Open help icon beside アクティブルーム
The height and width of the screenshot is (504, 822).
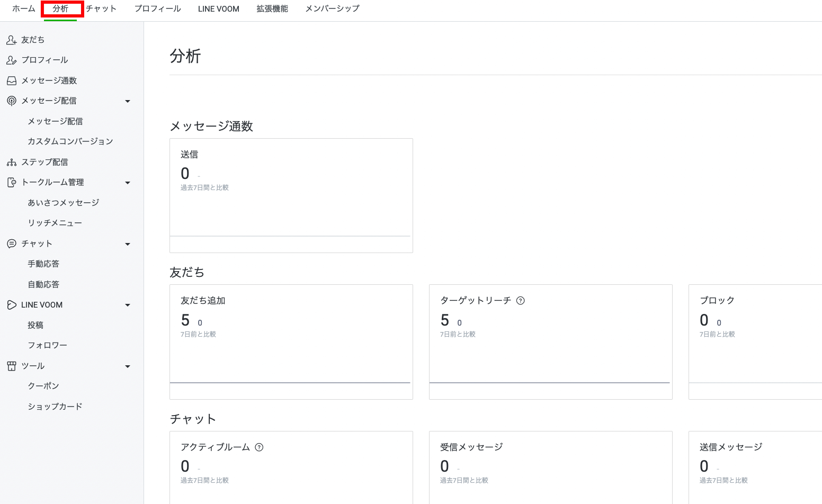(259, 447)
